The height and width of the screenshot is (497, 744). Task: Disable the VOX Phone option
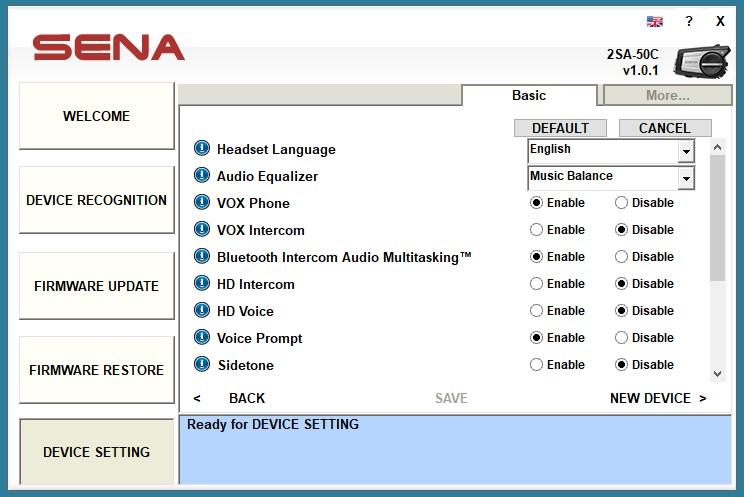[622, 203]
